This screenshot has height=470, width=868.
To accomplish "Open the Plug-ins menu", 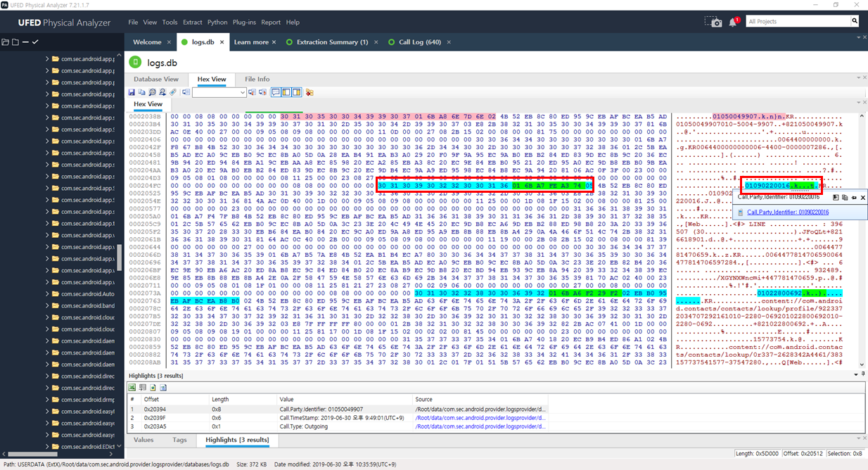I will (x=244, y=22).
